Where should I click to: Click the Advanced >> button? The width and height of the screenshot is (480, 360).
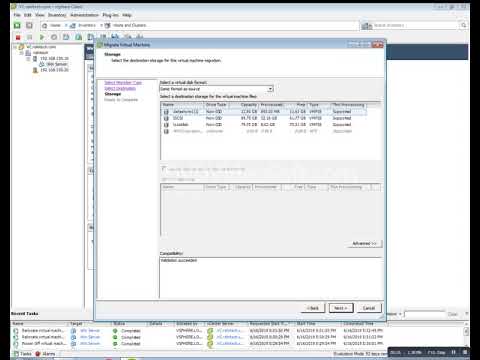pos(364,244)
